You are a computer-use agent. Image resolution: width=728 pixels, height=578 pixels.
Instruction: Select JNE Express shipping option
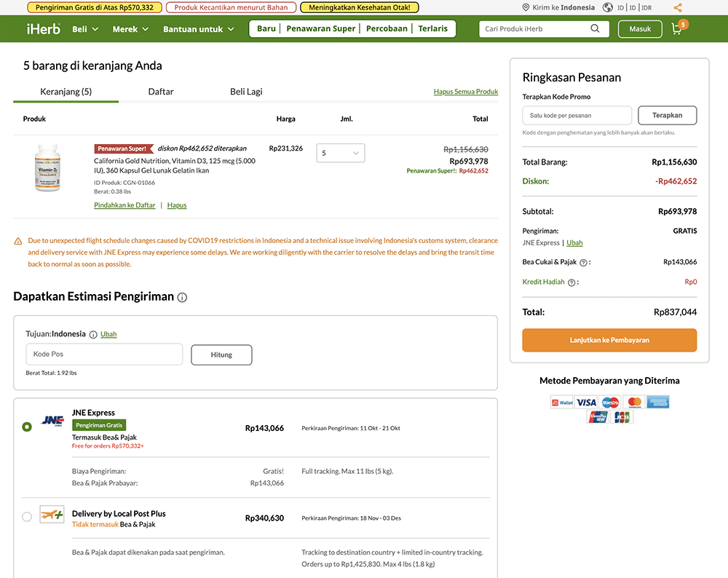click(x=27, y=427)
